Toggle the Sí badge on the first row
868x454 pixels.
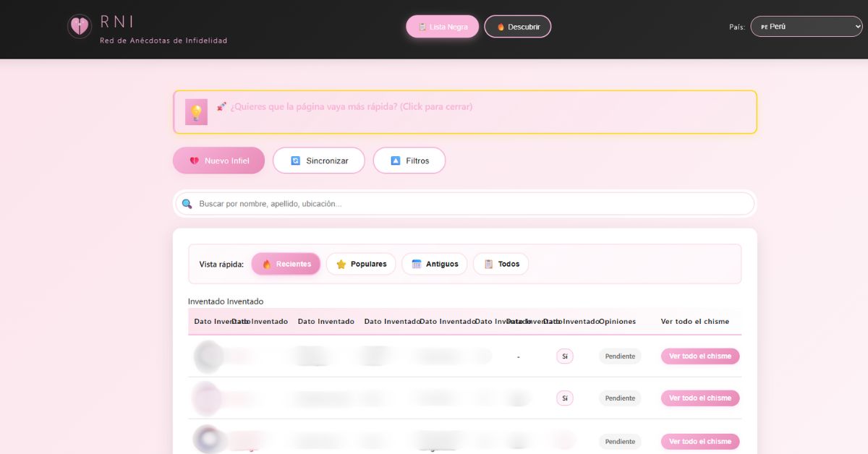pos(564,356)
